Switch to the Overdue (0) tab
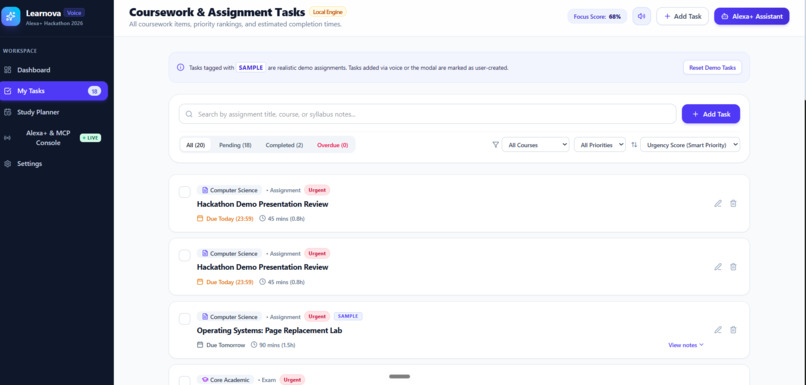This screenshot has width=806, height=385. click(333, 145)
